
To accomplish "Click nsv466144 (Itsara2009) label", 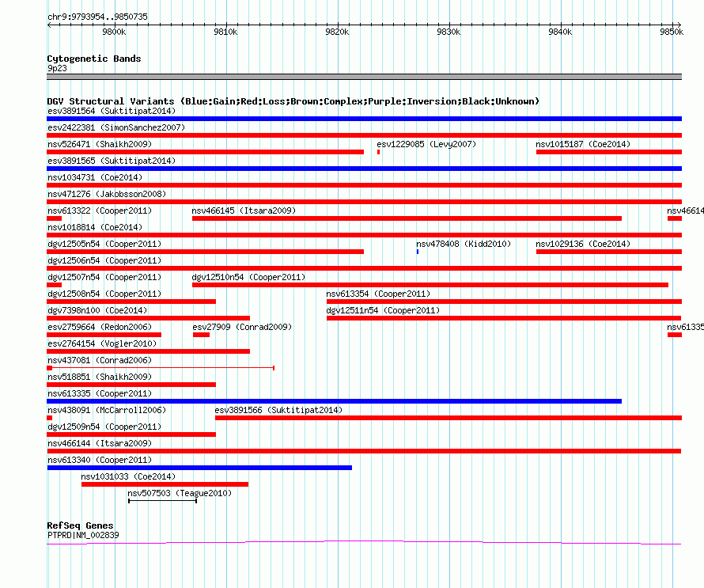I will [100, 443].
